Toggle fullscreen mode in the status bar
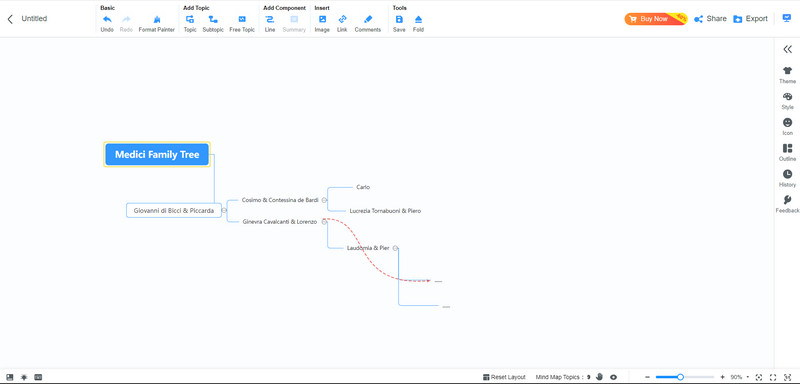This screenshot has height=384, width=800. (x=772, y=377)
